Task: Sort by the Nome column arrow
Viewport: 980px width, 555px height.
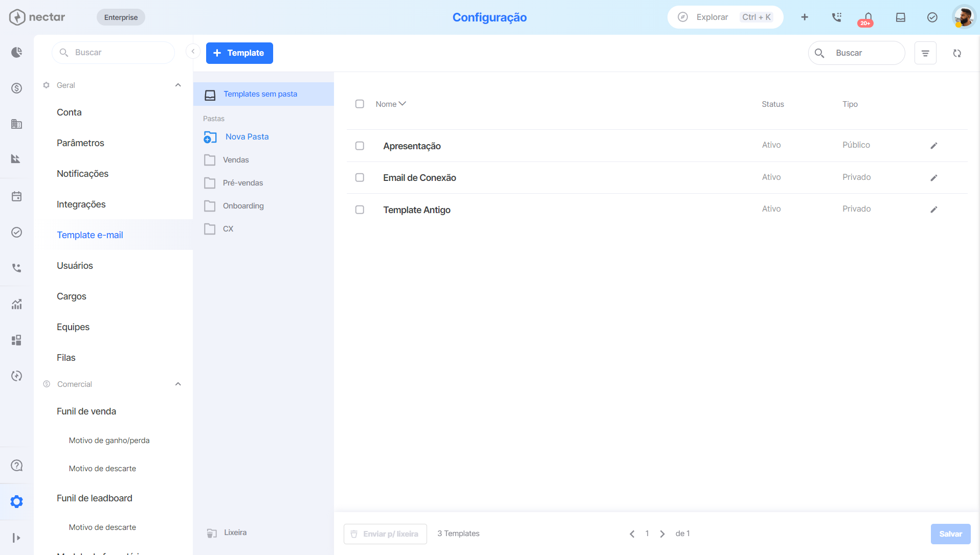Action: point(403,104)
